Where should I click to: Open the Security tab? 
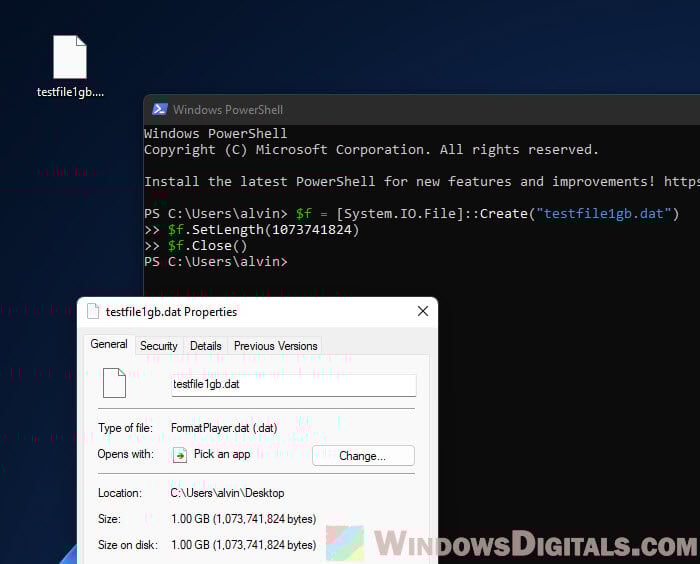point(158,346)
